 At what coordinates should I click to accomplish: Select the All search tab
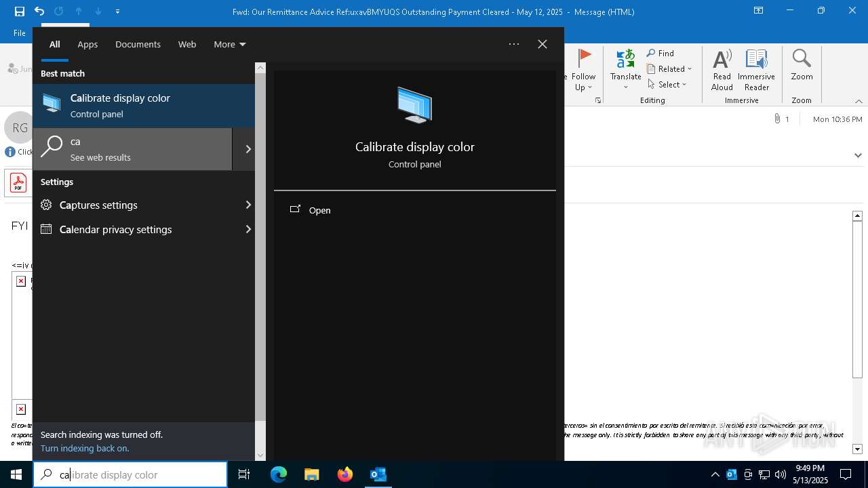tap(55, 44)
